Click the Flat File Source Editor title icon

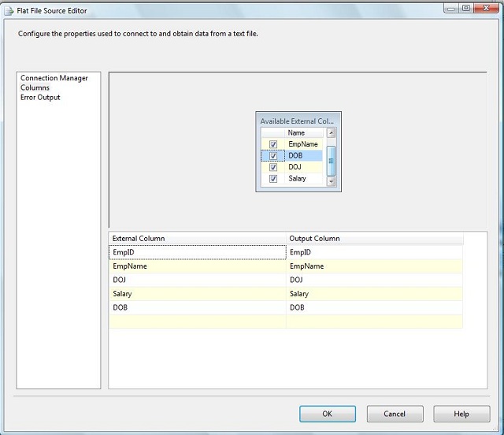(x=9, y=11)
